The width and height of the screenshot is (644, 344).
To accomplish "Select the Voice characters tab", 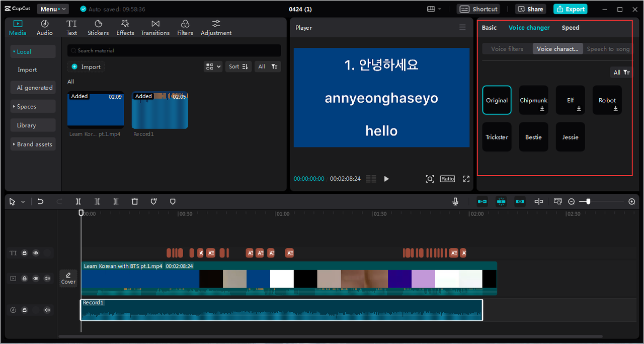I will click(x=558, y=49).
